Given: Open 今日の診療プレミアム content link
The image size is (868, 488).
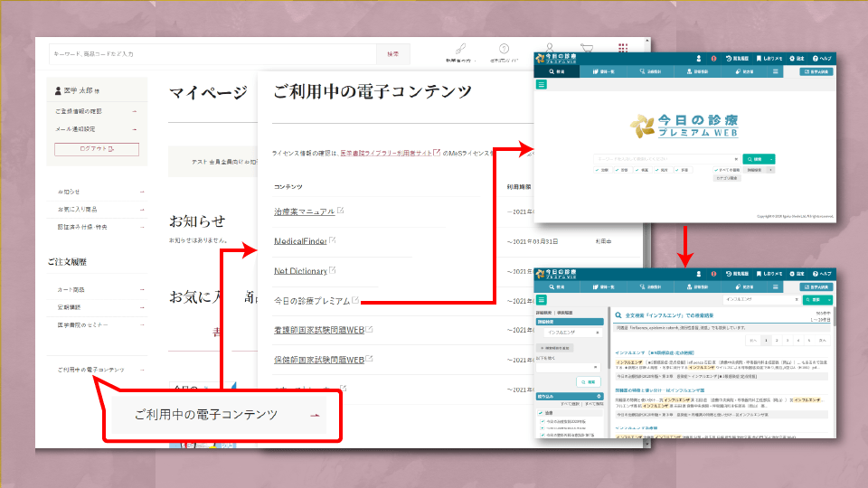Looking at the screenshot, I should (x=312, y=300).
